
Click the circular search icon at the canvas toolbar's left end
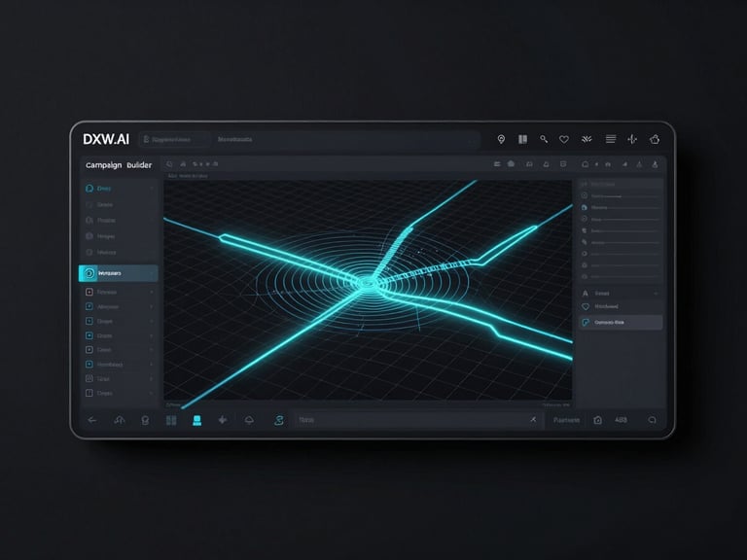pyautogui.click(x=169, y=163)
